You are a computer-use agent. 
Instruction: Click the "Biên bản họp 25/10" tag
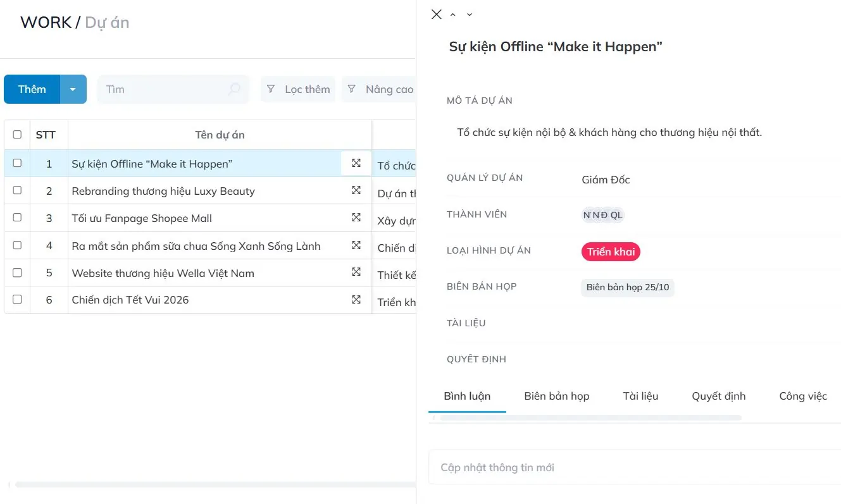[x=627, y=288]
